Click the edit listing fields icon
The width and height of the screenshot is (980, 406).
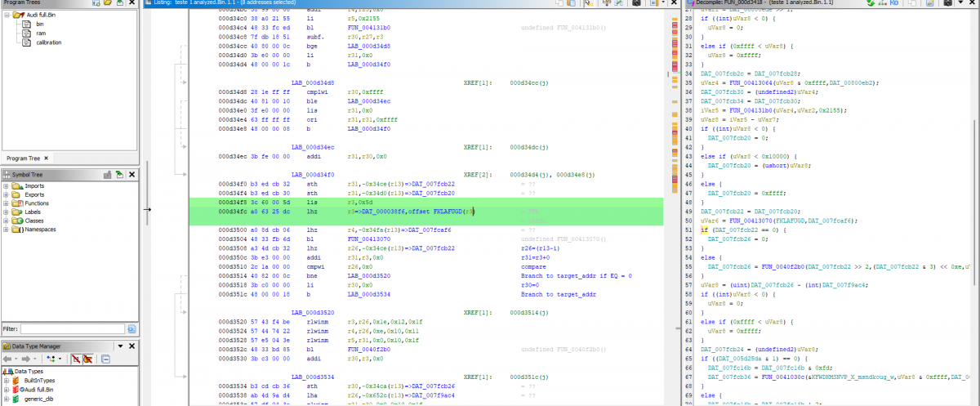point(607,4)
